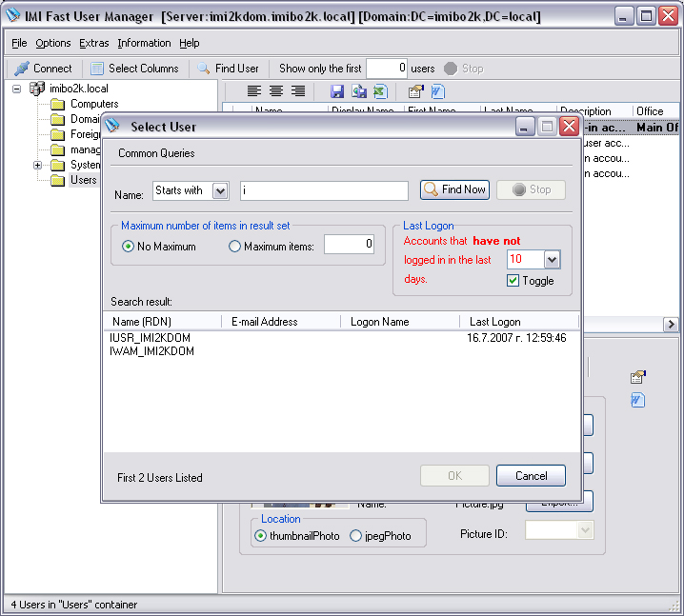Click the align right icon
This screenshot has width=684, height=616.
click(298, 91)
